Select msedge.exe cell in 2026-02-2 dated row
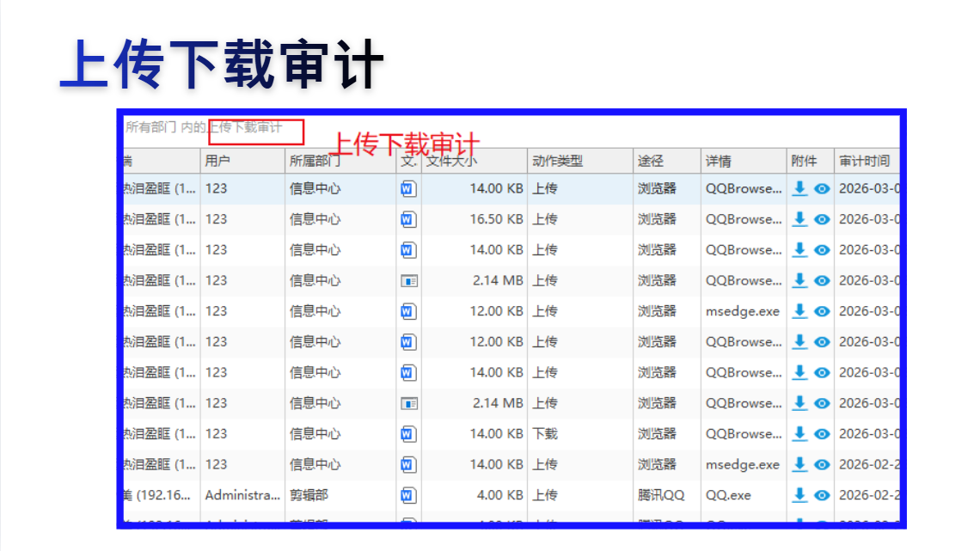The image size is (980, 551). pos(744,464)
